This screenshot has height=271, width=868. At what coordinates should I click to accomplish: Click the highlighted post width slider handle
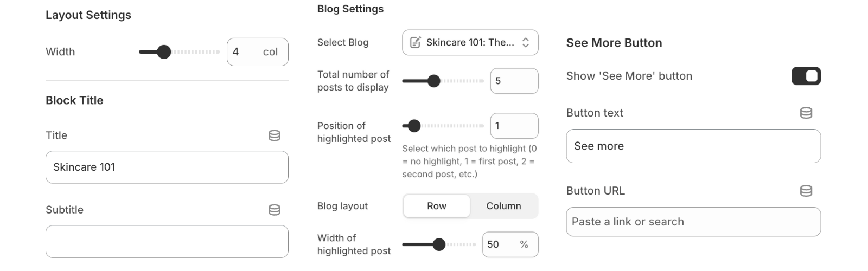[x=439, y=244]
